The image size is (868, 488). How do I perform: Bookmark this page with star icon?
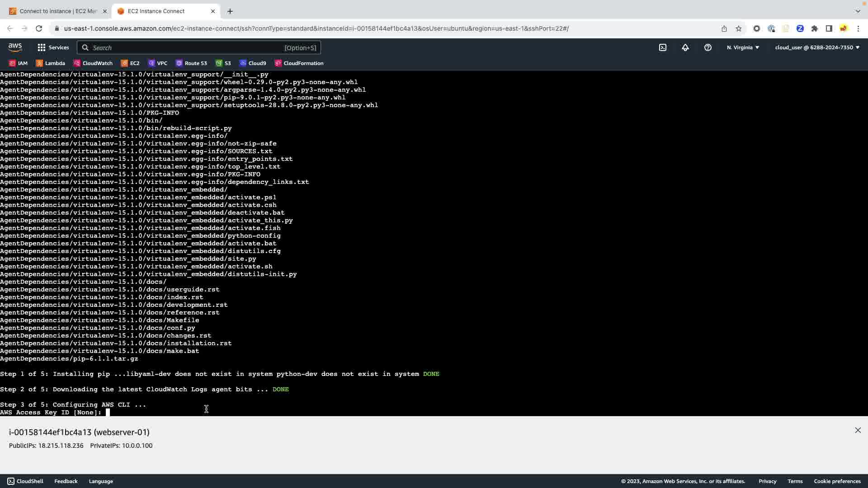[x=739, y=28]
